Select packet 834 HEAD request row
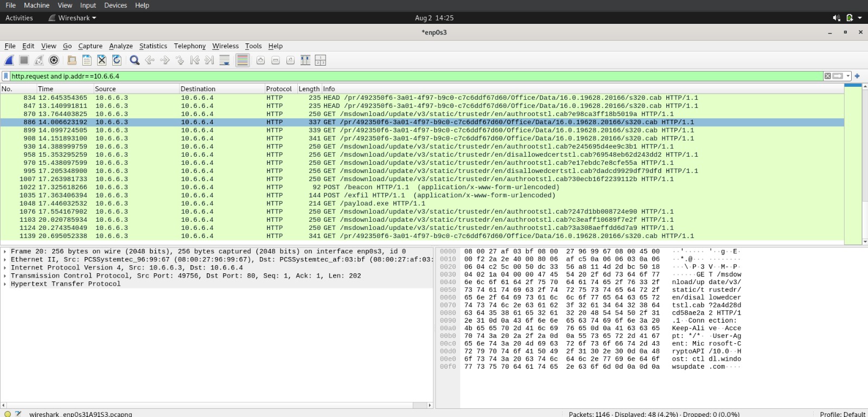Screen dimensions: 868x417 coord(422,98)
